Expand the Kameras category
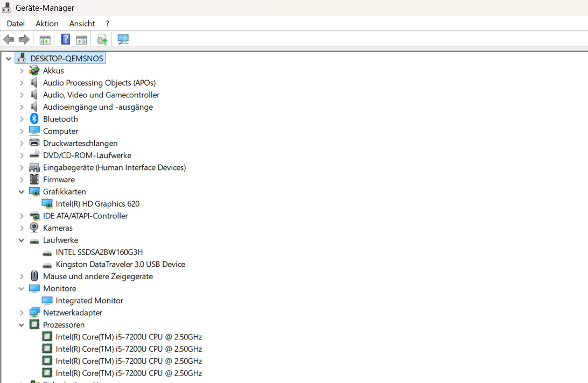This screenshot has height=383, width=588. point(22,228)
